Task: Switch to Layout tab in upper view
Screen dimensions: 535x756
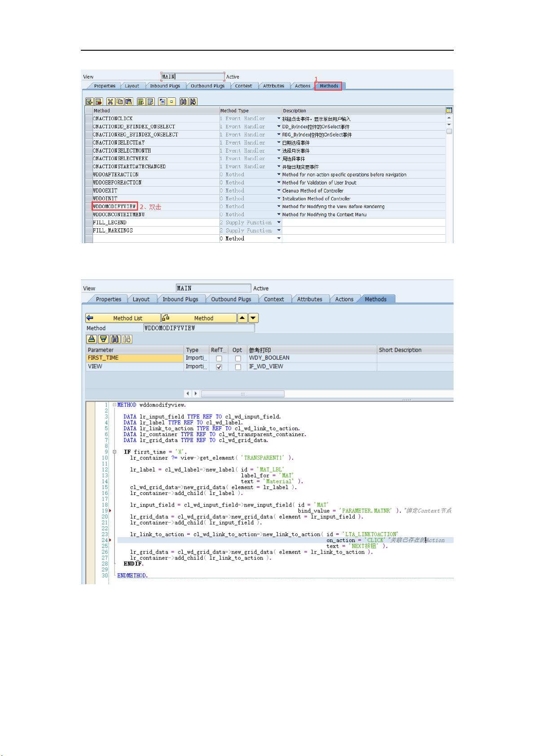Action: coord(132,86)
